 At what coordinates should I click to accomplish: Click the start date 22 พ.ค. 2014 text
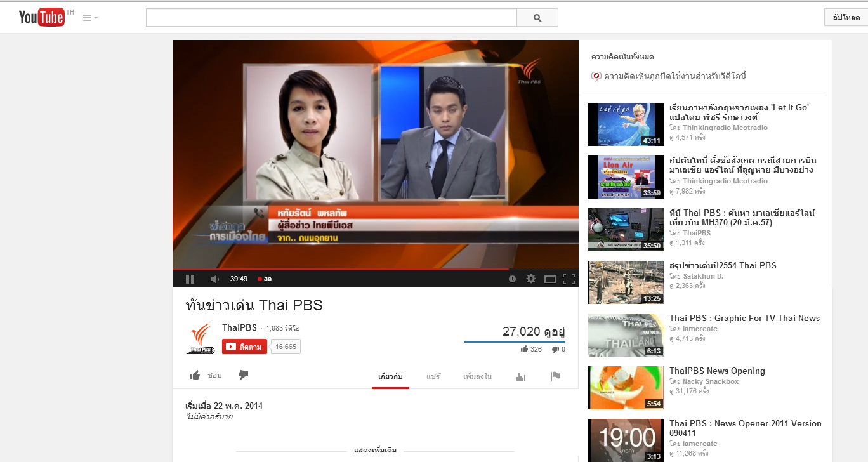tap(224, 406)
